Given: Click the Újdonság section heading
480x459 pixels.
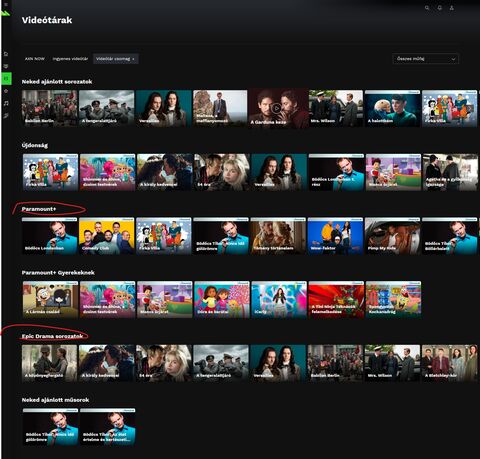Looking at the screenshot, I should coord(35,145).
